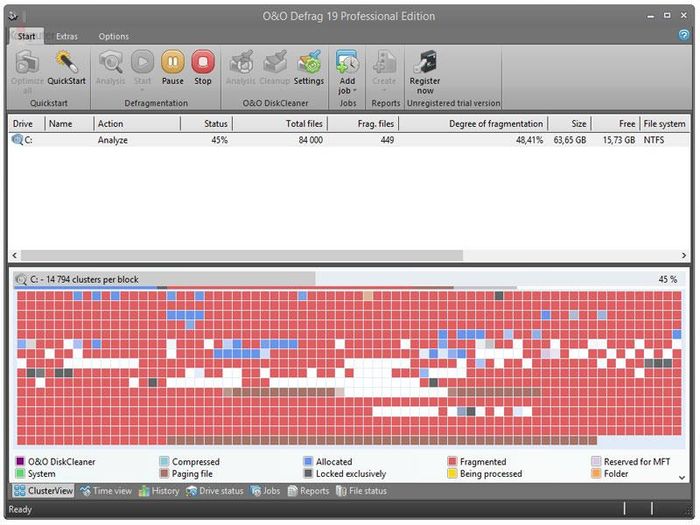
Task: Open the Jobs bottom tab
Action: click(x=265, y=491)
